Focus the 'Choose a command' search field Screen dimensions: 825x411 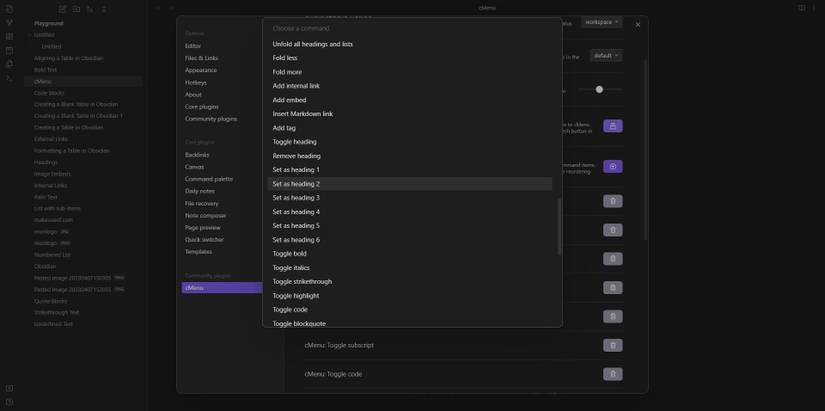[x=412, y=28]
